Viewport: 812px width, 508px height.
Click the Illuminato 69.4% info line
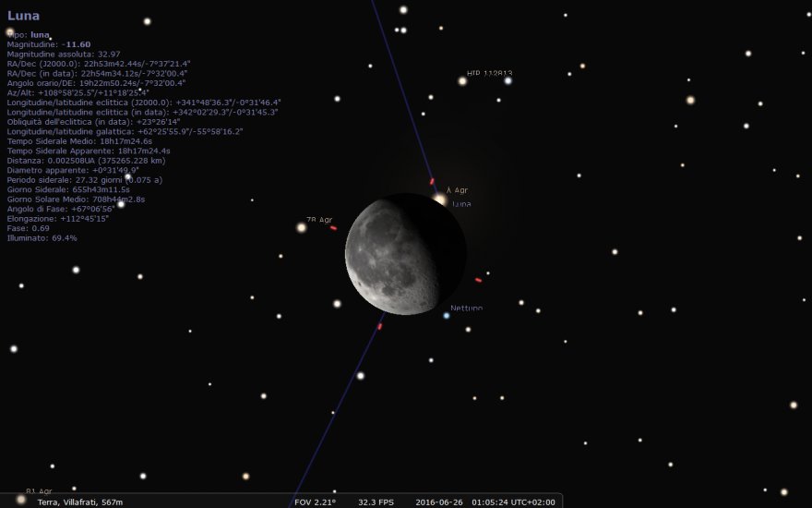click(42, 237)
